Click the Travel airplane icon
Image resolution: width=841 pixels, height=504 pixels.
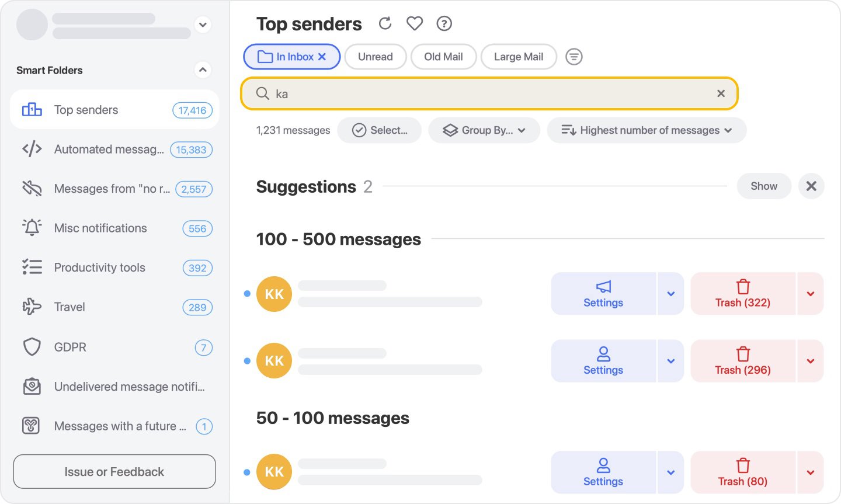click(32, 307)
